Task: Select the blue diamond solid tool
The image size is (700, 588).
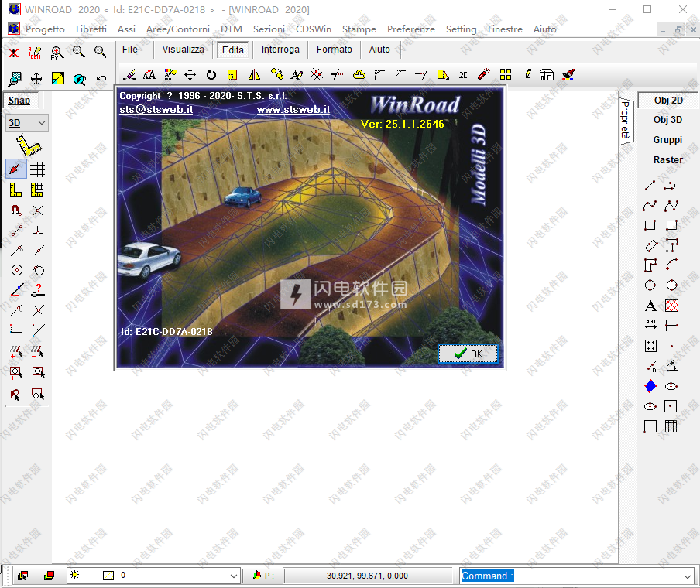Action: pos(650,386)
